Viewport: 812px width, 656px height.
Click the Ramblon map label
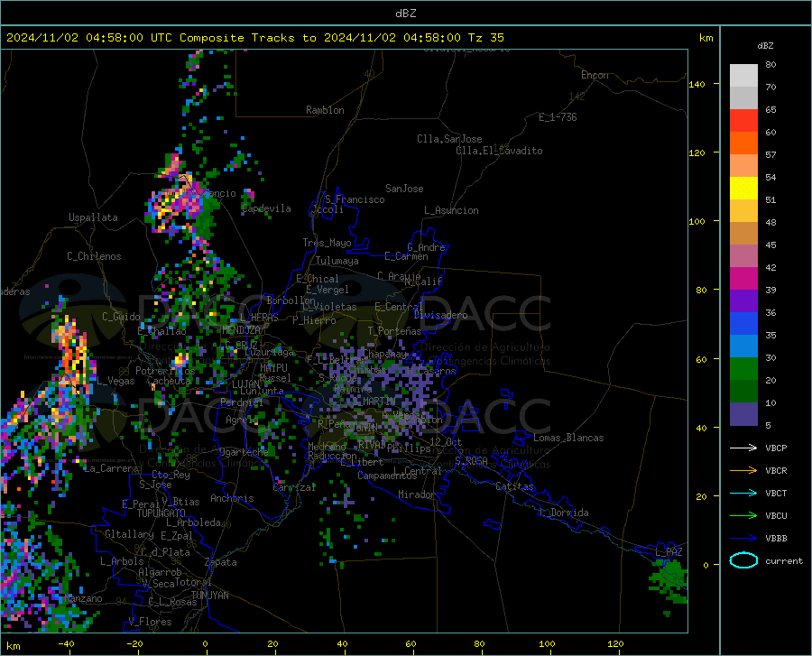pyautogui.click(x=325, y=110)
